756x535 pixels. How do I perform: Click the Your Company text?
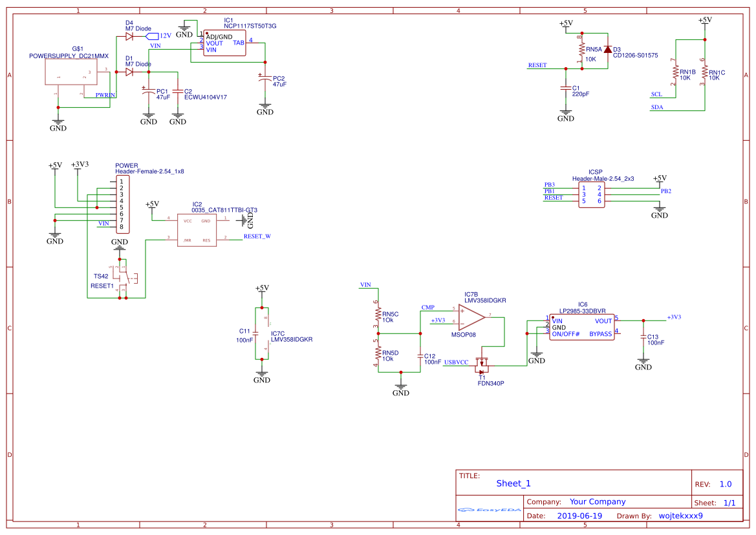598,501
